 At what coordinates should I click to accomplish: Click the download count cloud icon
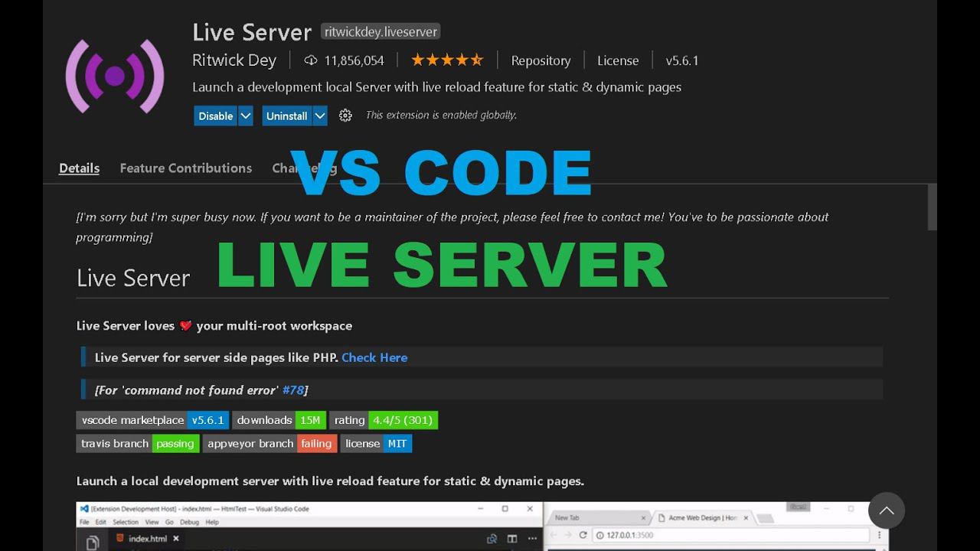click(x=311, y=60)
